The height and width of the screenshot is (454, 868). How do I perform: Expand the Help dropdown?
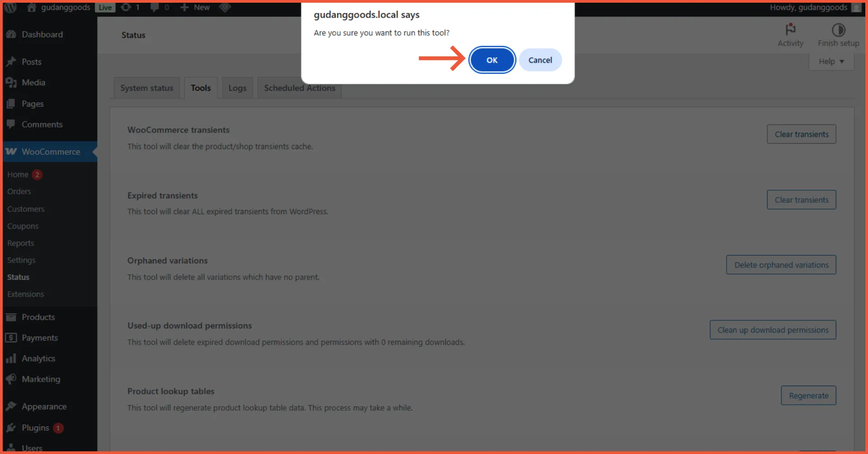coord(831,61)
